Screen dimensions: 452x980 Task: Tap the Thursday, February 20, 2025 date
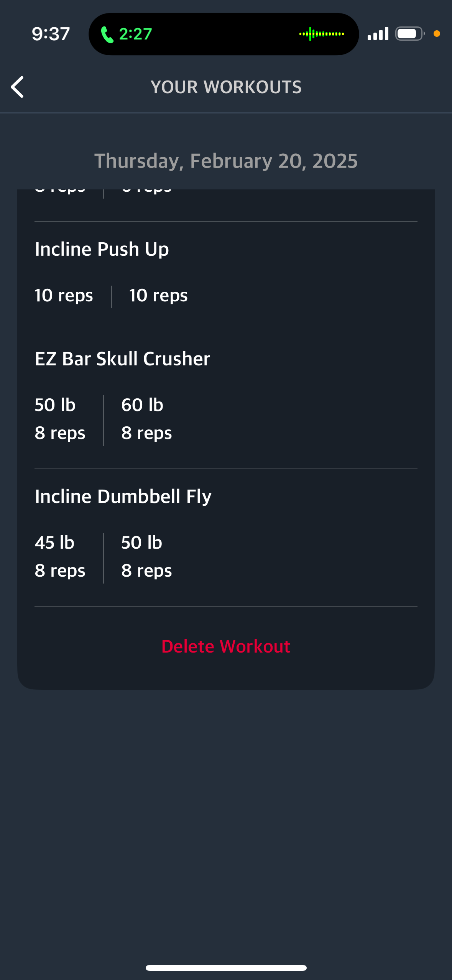click(226, 161)
